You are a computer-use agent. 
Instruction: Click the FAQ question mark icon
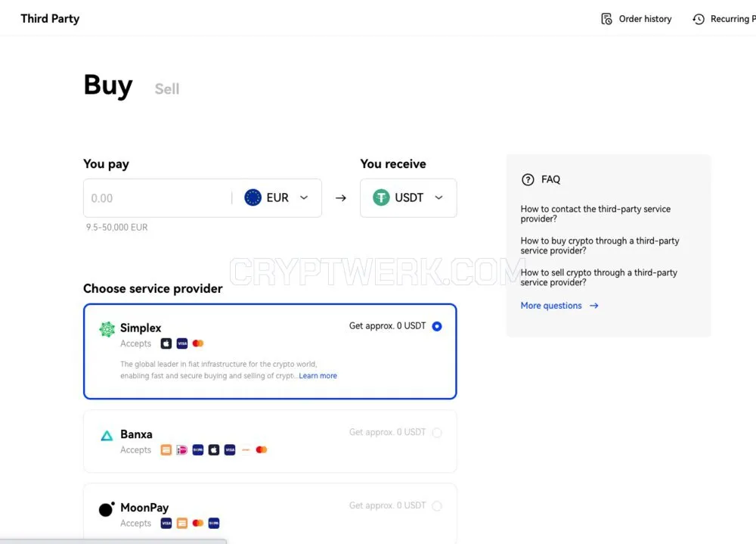tap(528, 179)
